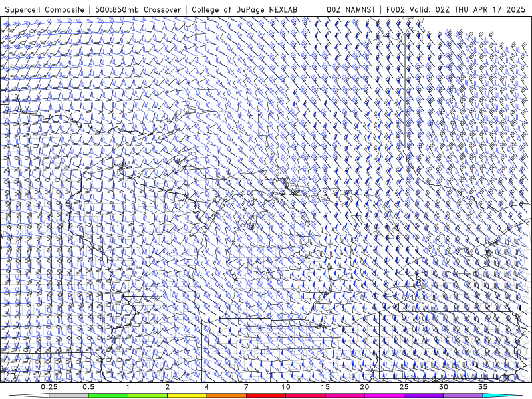Click the hot pink 15–20 color segment
The width and height of the screenshot is (532, 399).
click(344, 396)
